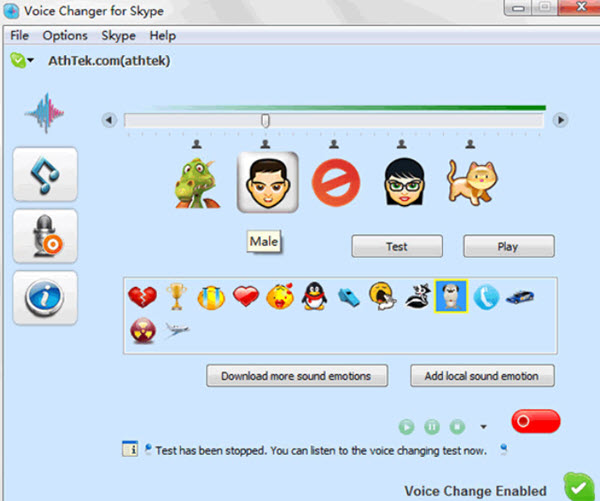
Task: Play the red heart sound emotion
Action: coord(246,297)
